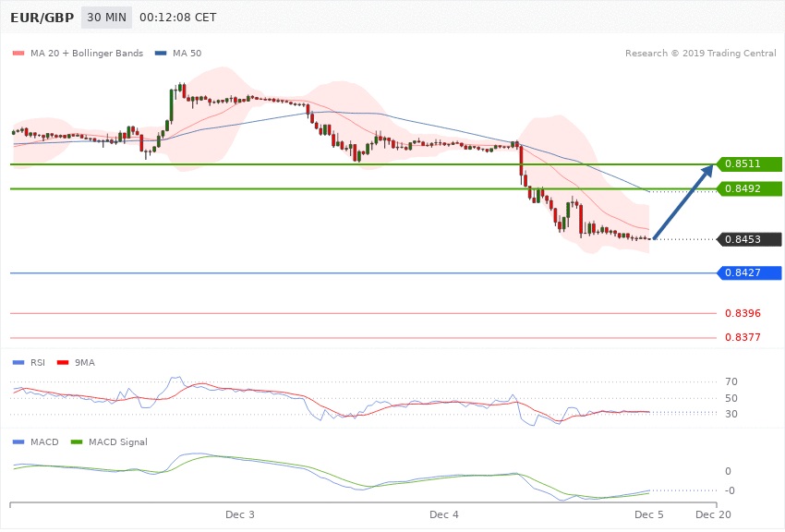Click the 0.8377 support level label

pos(748,338)
